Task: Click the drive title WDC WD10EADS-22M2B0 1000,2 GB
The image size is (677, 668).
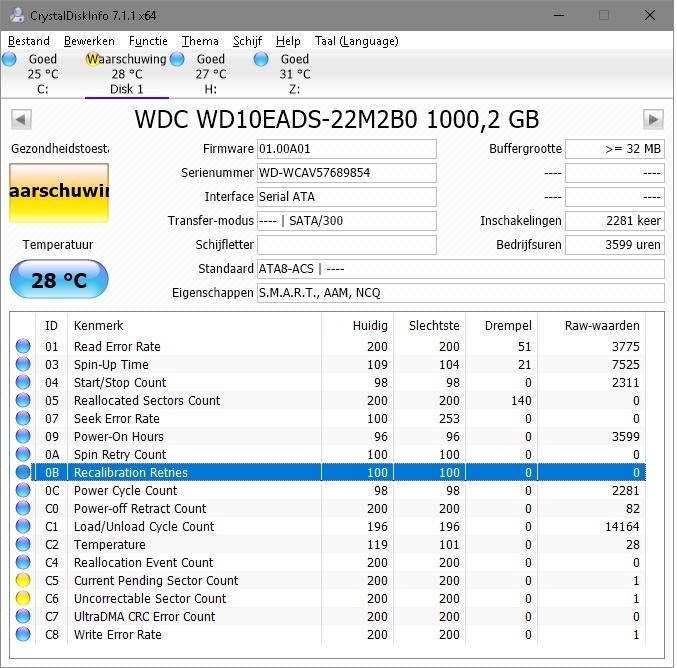Action: tap(337, 119)
